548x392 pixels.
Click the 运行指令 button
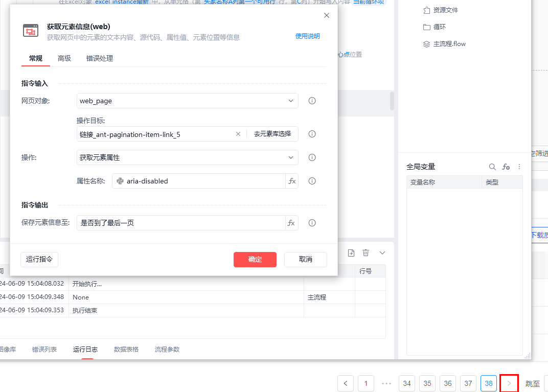(39, 259)
